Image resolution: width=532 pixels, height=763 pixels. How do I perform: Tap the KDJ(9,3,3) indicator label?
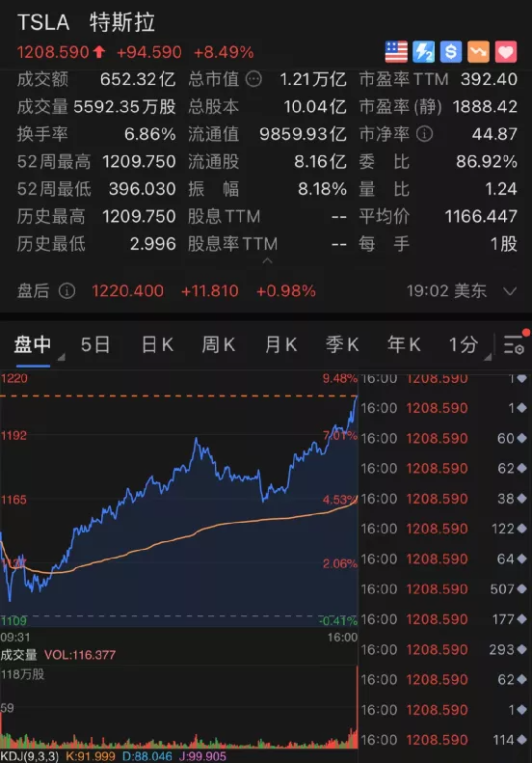(x=30, y=756)
